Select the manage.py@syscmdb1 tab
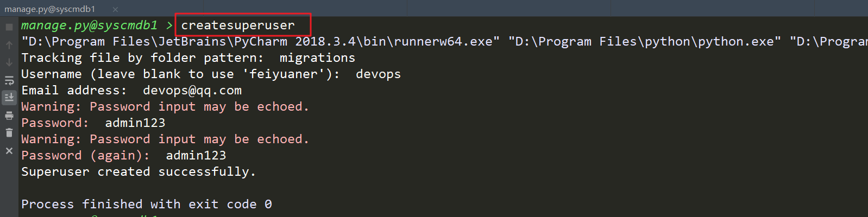868x217 pixels. point(50,9)
